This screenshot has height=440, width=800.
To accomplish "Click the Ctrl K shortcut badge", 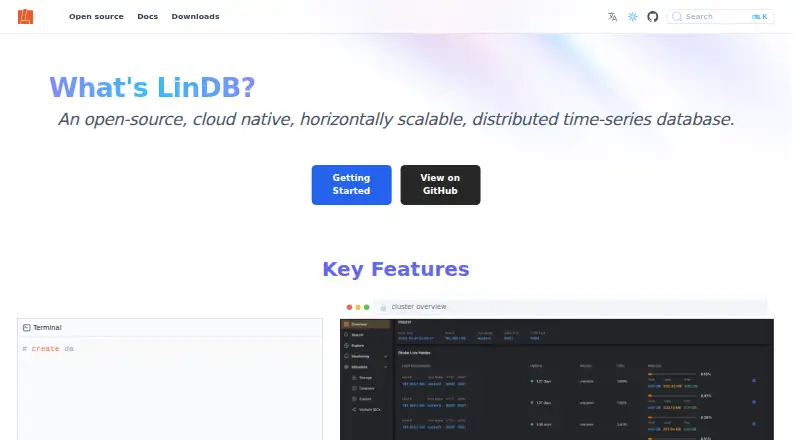I will pyautogui.click(x=759, y=17).
